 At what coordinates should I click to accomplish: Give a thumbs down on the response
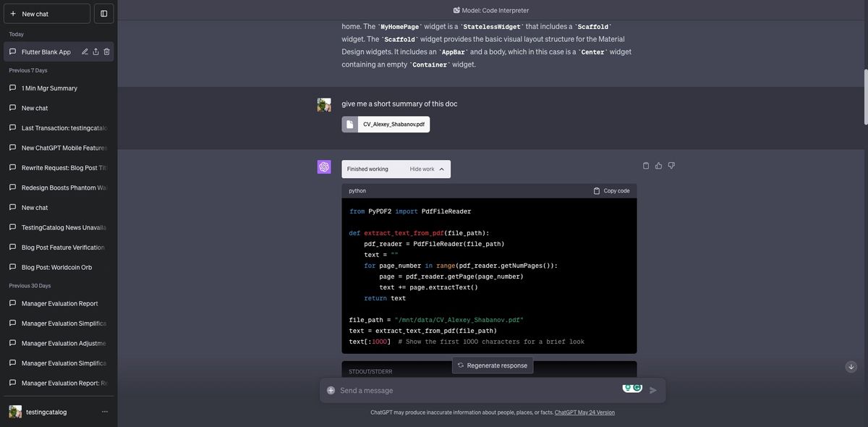coord(669,164)
